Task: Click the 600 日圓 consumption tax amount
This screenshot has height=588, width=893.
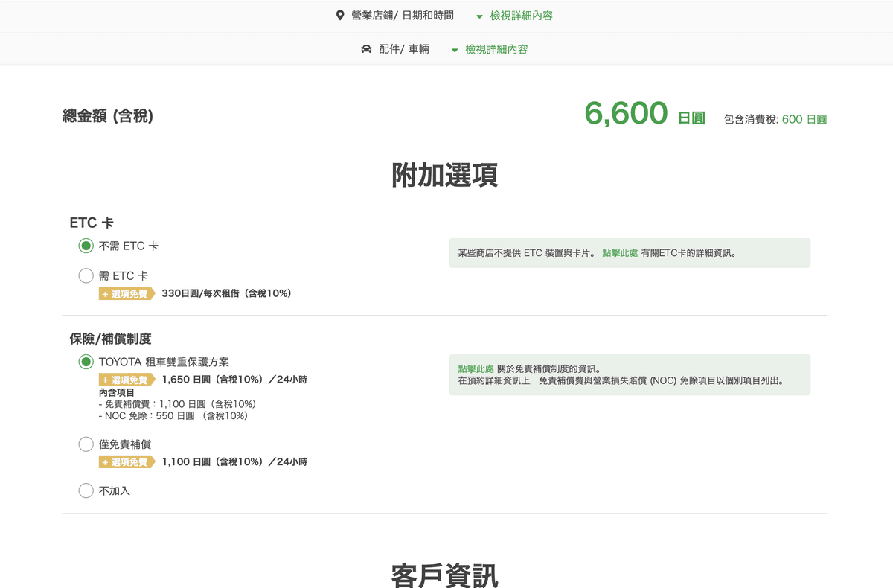Action: pos(804,119)
